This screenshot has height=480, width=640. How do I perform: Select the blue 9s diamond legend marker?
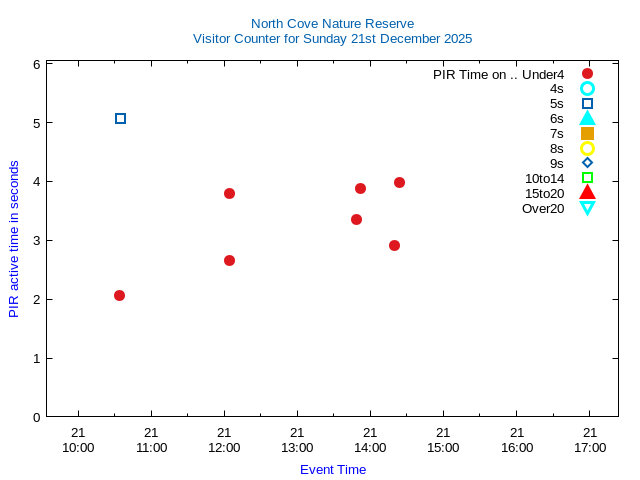tap(587, 163)
